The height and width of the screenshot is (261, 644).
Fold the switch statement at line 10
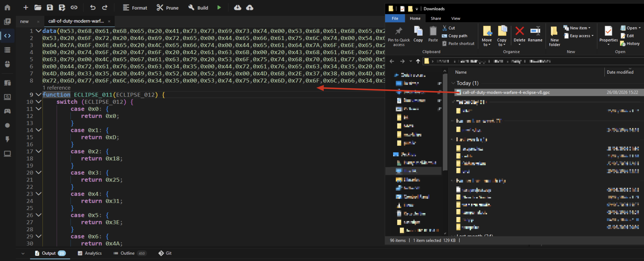[38, 102]
